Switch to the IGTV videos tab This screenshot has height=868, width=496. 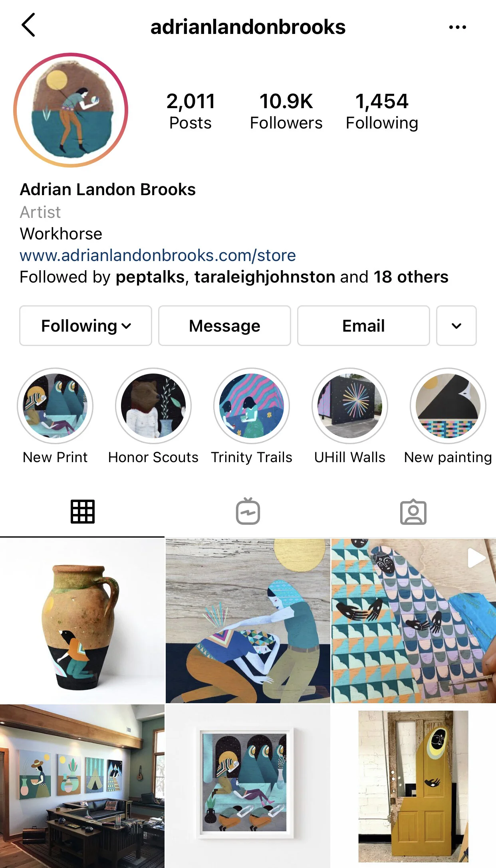pos(248,511)
